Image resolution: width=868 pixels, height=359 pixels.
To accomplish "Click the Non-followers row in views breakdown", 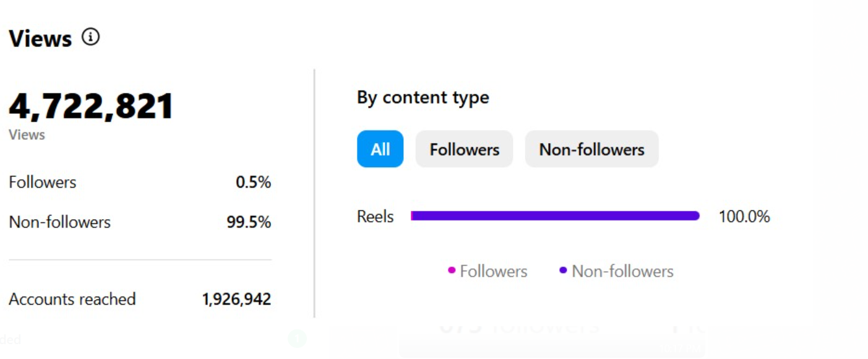I will (140, 222).
